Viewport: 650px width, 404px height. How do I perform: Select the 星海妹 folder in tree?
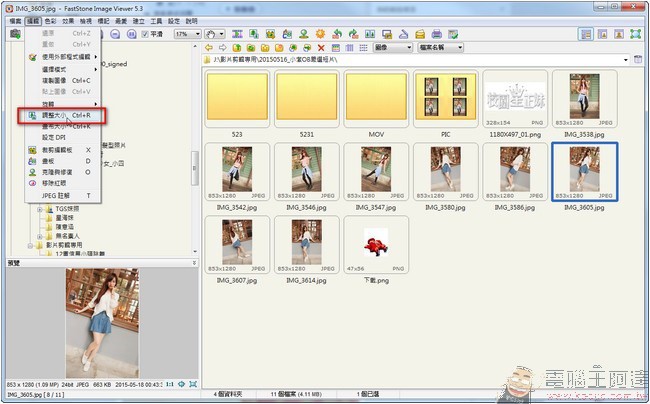64,218
